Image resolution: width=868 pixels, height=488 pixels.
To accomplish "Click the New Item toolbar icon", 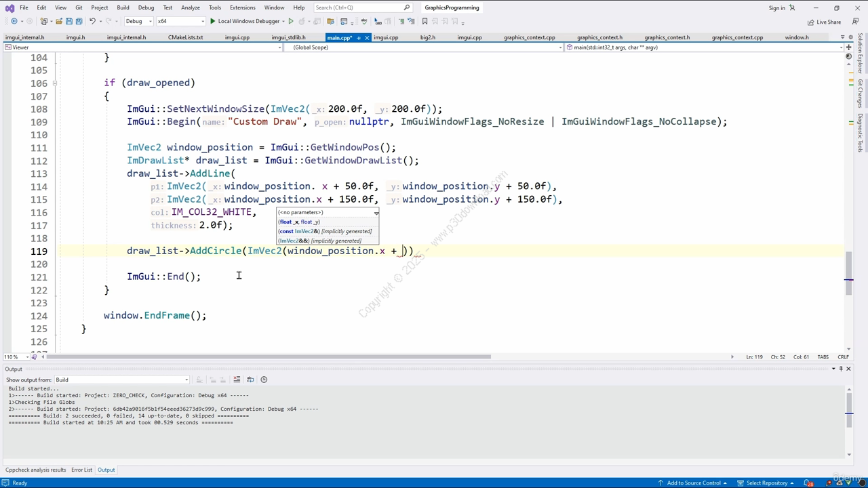I will coord(45,21).
